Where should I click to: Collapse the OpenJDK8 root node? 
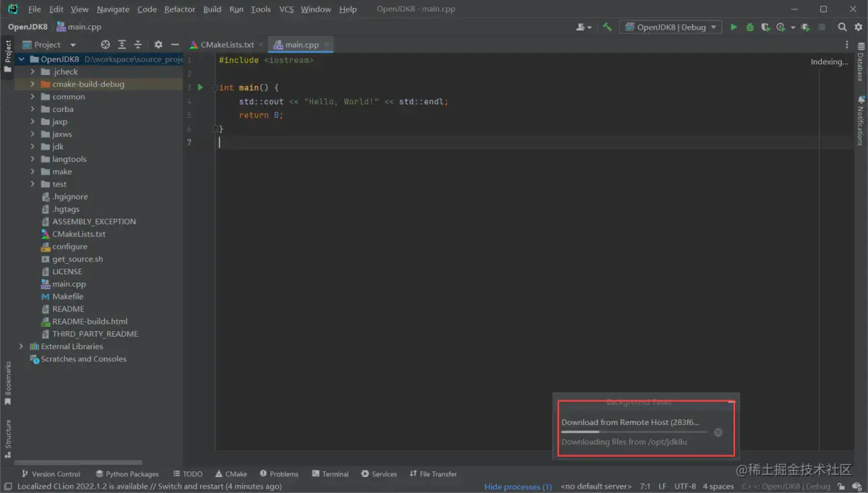[x=21, y=59]
